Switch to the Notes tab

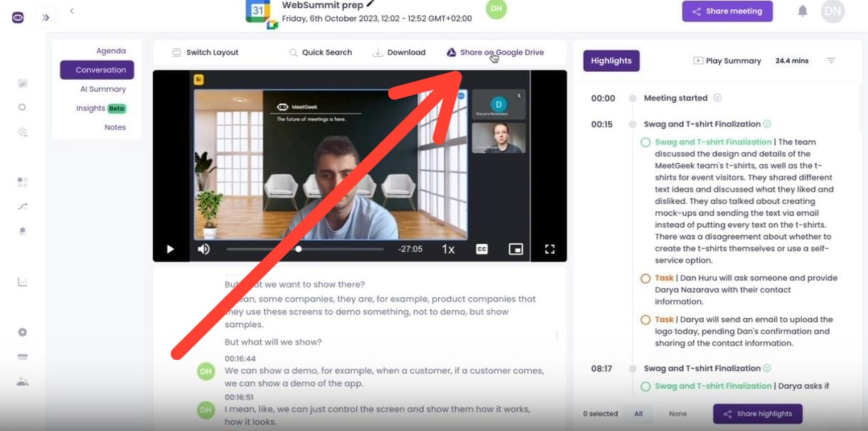pos(115,127)
